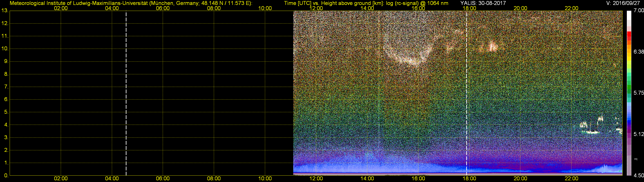Select the '22:00' label on the top time axis
The width and height of the screenshot is (644, 182).
(x=571, y=8)
